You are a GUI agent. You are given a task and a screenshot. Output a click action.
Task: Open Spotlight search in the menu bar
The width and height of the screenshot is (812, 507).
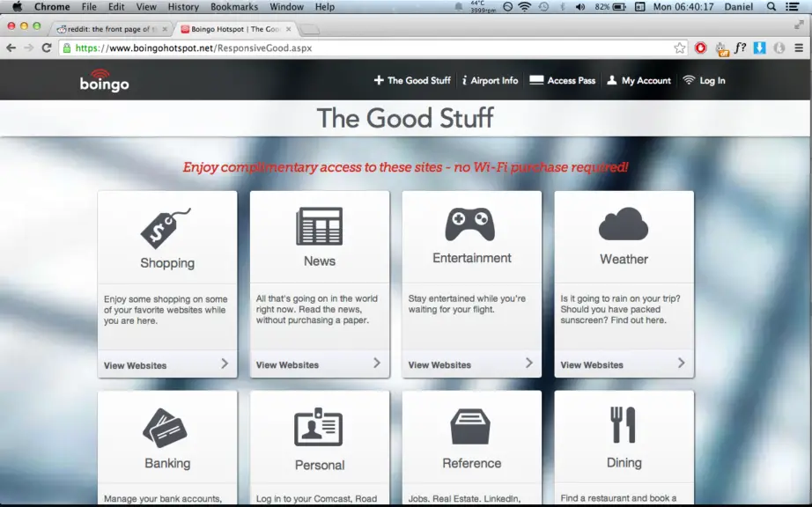[771, 7]
